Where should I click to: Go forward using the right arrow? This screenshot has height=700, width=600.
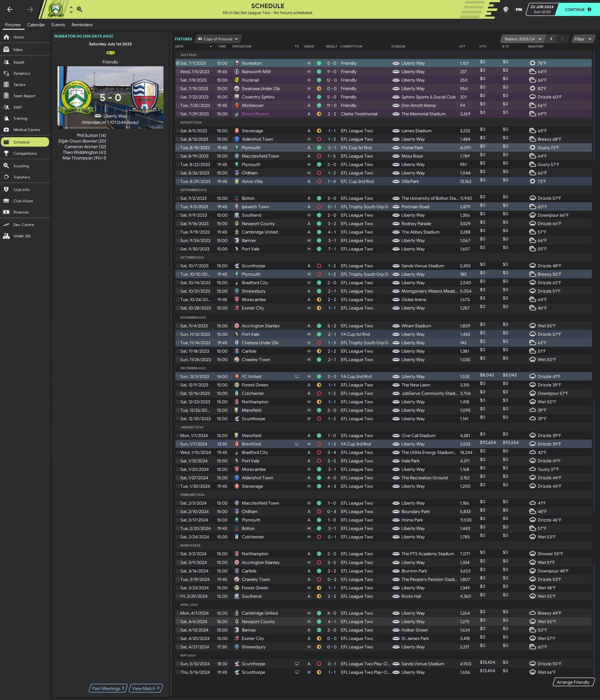point(30,9)
